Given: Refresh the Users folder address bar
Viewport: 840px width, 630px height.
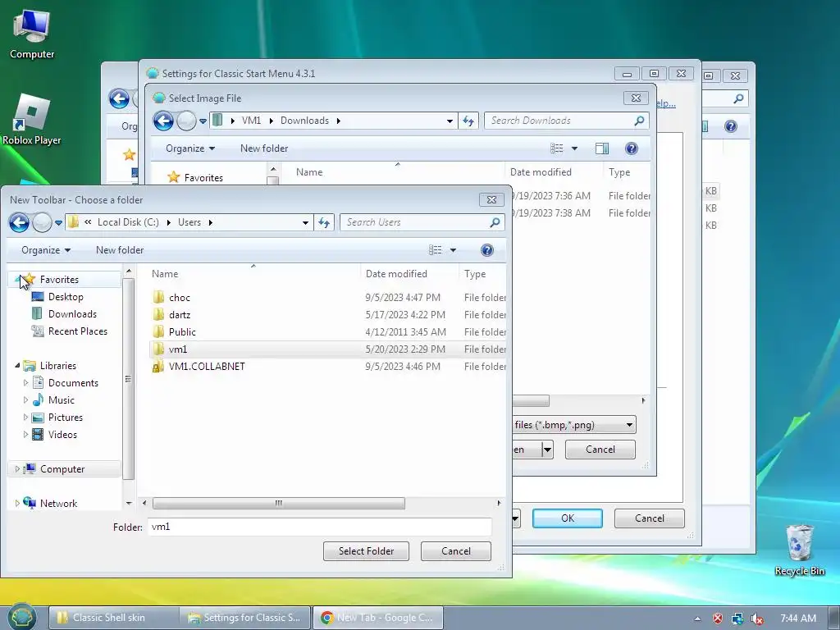Looking at the screenshot, I should [x=324, y=222].
